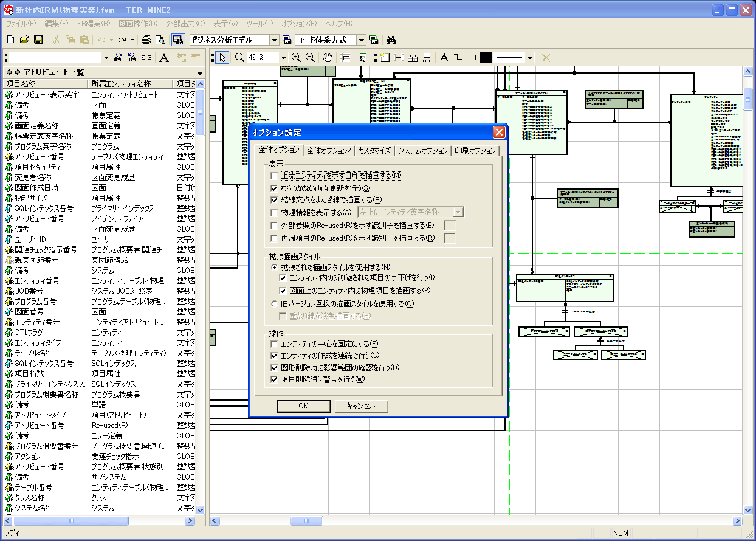Open the コード体系方式 dropdown

(x=362, y=40)
